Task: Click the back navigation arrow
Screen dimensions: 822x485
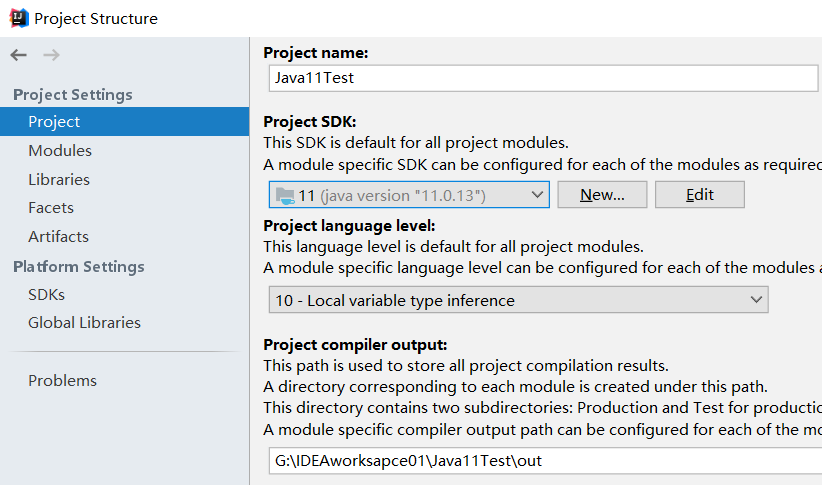Action: (18, 55)
